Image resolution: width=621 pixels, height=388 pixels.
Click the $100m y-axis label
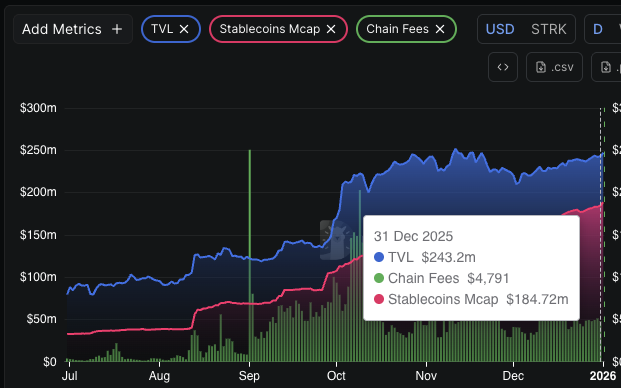38,277
